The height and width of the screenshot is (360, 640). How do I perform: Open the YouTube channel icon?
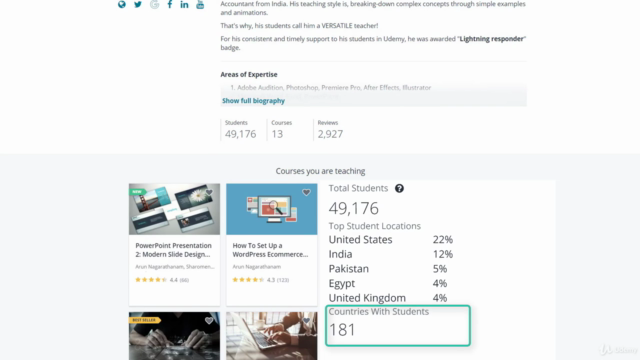pyautogui.click(x=200, y=4)
